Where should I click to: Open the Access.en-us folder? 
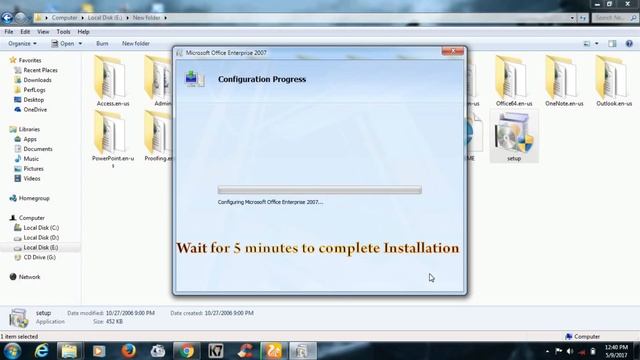[x=113, y=81]
